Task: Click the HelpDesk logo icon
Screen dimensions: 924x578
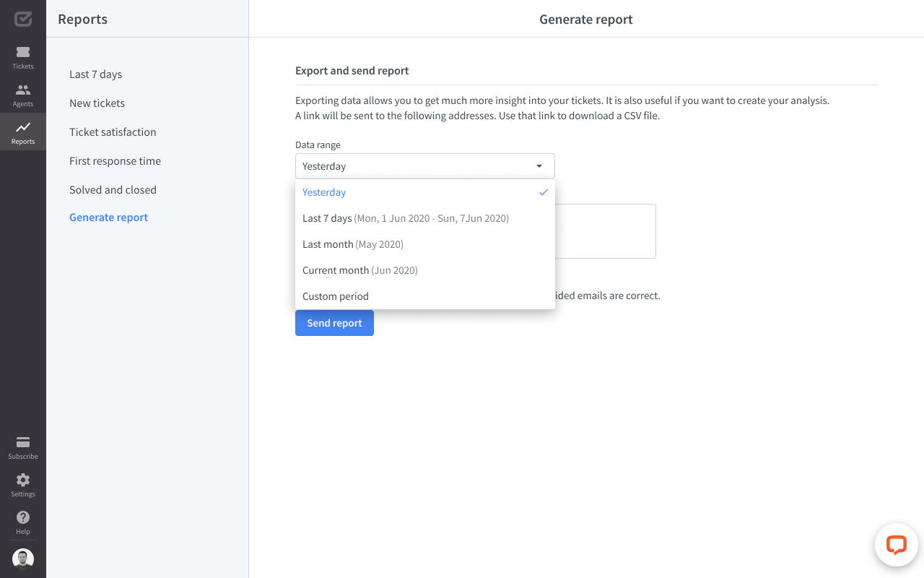Action: 23,19
